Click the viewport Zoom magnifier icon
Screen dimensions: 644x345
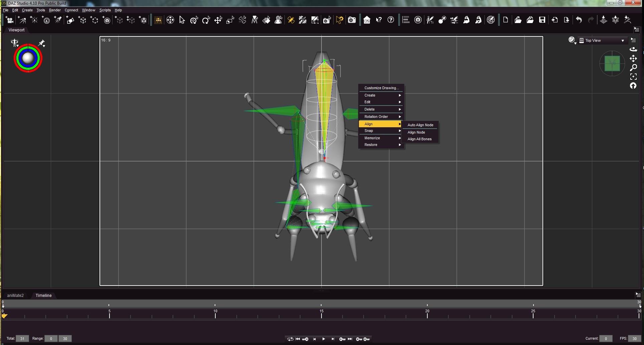pyautogui.click(x=633, y=67)
